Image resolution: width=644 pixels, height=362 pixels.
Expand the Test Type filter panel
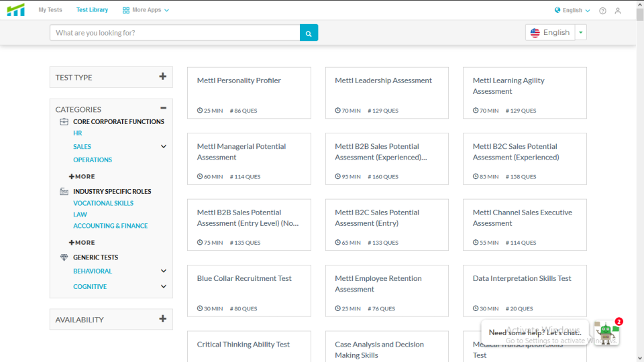click(162, 77)
